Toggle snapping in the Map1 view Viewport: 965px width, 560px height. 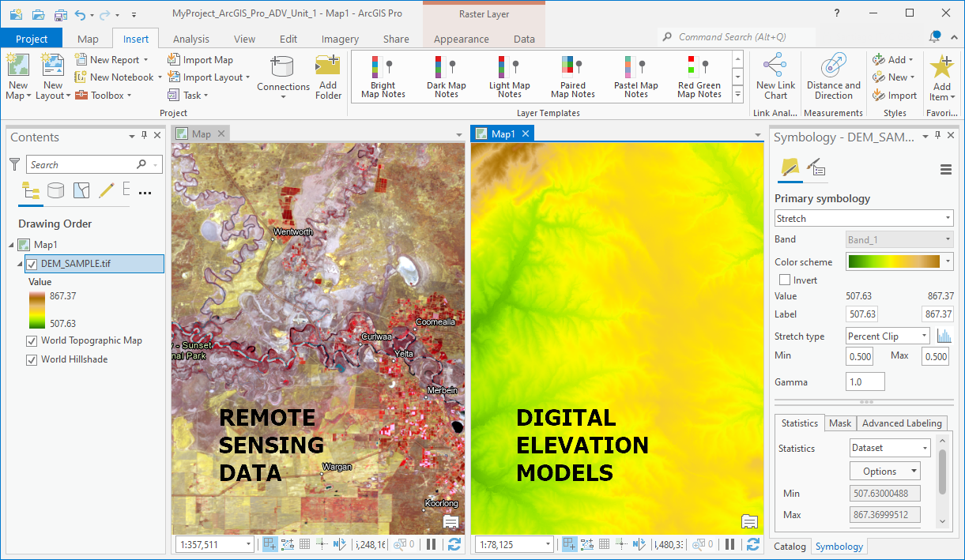569,544
